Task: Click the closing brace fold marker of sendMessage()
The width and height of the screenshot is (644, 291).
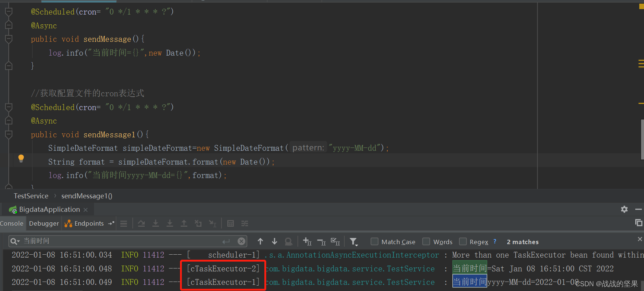Action: 9,66
